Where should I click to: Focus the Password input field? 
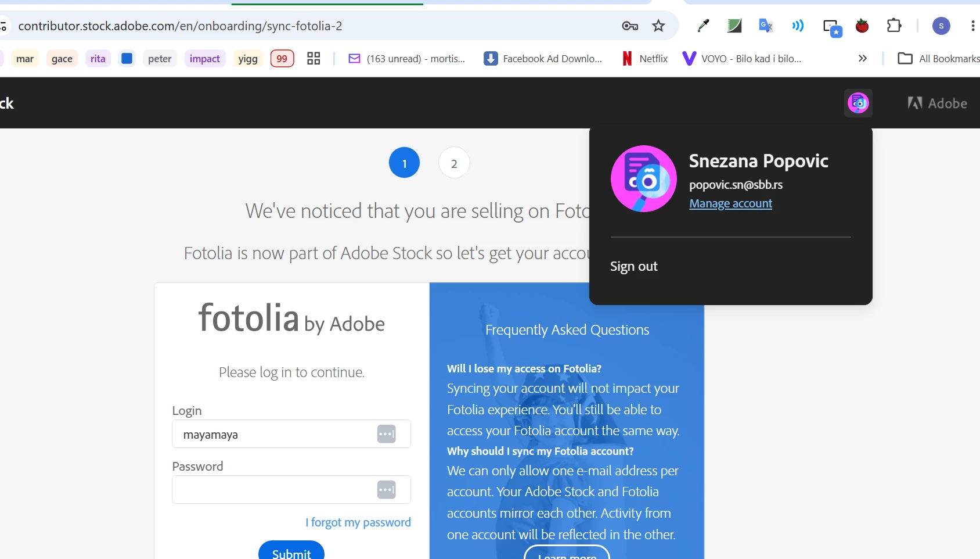coord(291,490)
